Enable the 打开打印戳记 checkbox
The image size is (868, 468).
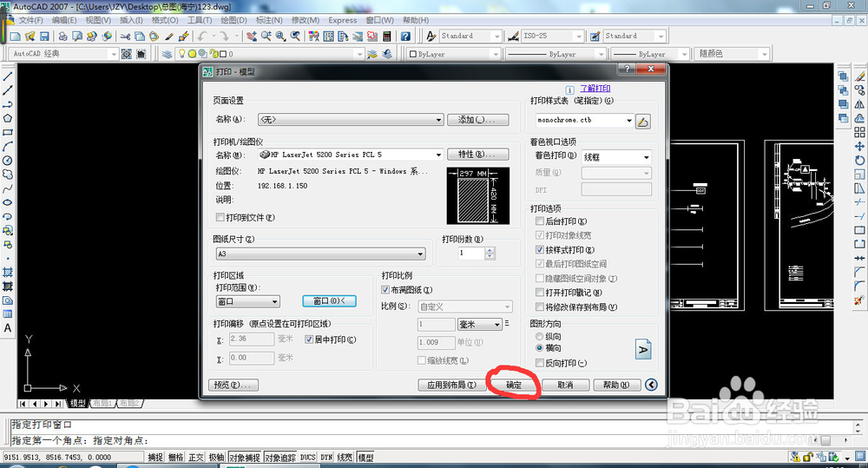tap(540, 292)
